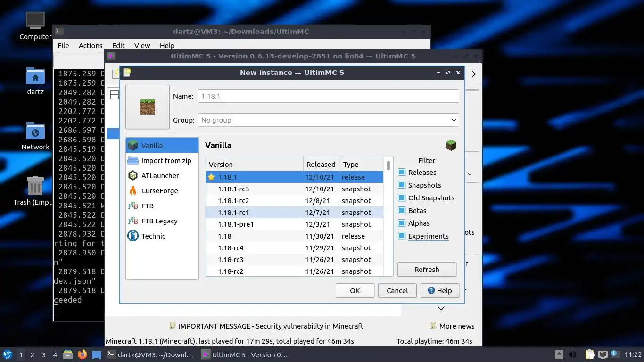Open the Computer desktop icon
The image size is (644, 362).
pos(35,25)
